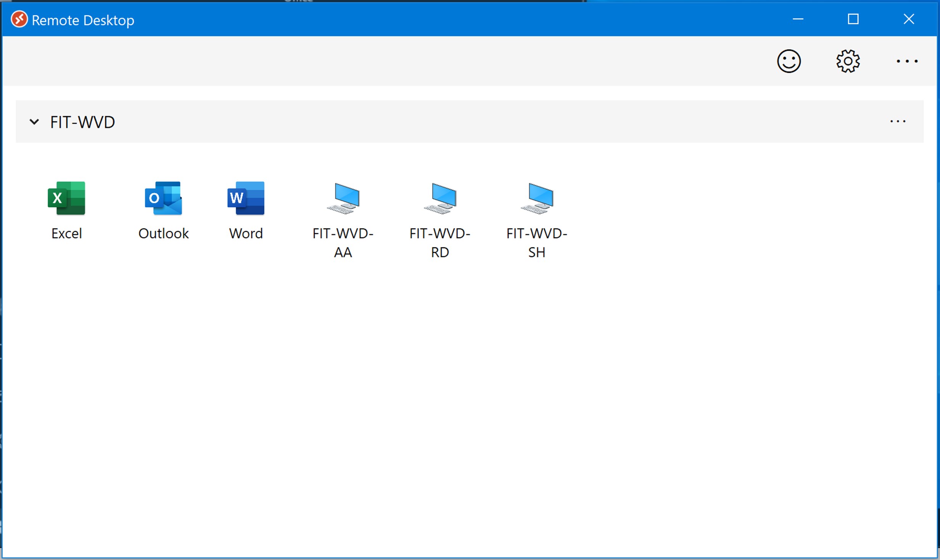Image resolution: width=940 pixels, height=560 pixels.
Task: Click the FIT-WVD-SH label text
Action: pos(537,242)
